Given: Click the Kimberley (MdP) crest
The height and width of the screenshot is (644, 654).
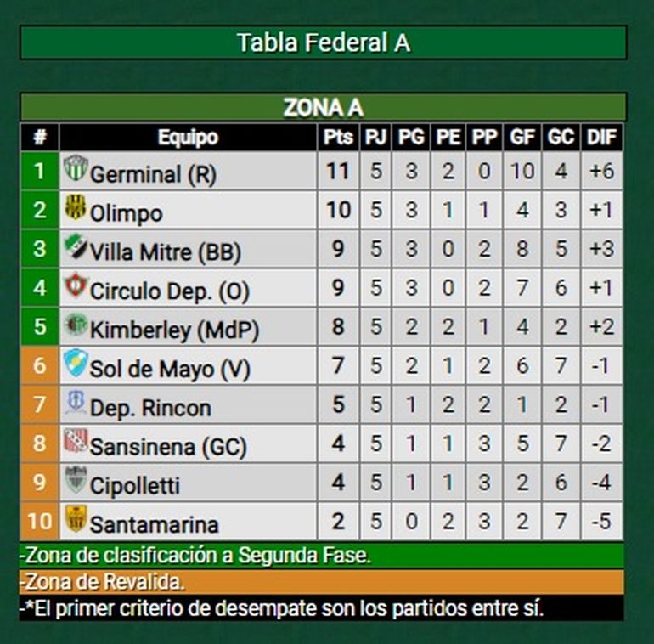Looking at the screenshot, I should (76, 325).
